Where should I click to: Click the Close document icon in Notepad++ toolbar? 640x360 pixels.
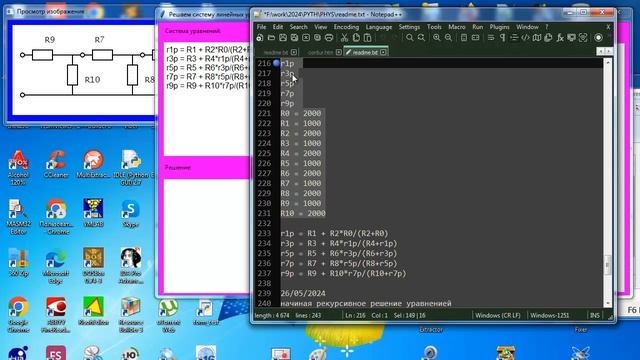[x=306, y=38]
